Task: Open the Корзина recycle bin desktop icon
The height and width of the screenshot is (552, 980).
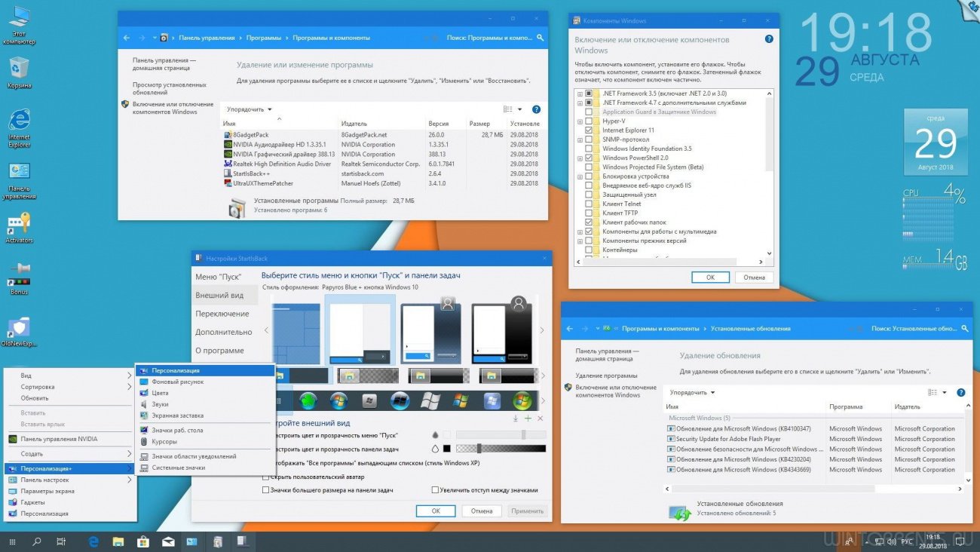Action: tap(19, 73)
